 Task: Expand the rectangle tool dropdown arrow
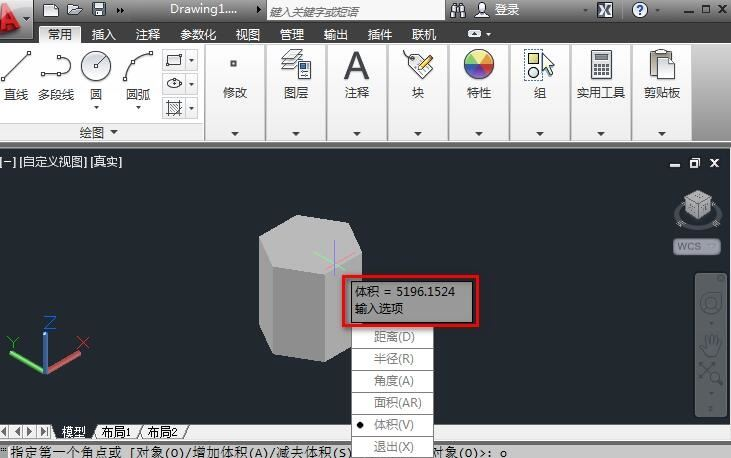point(192,60)
